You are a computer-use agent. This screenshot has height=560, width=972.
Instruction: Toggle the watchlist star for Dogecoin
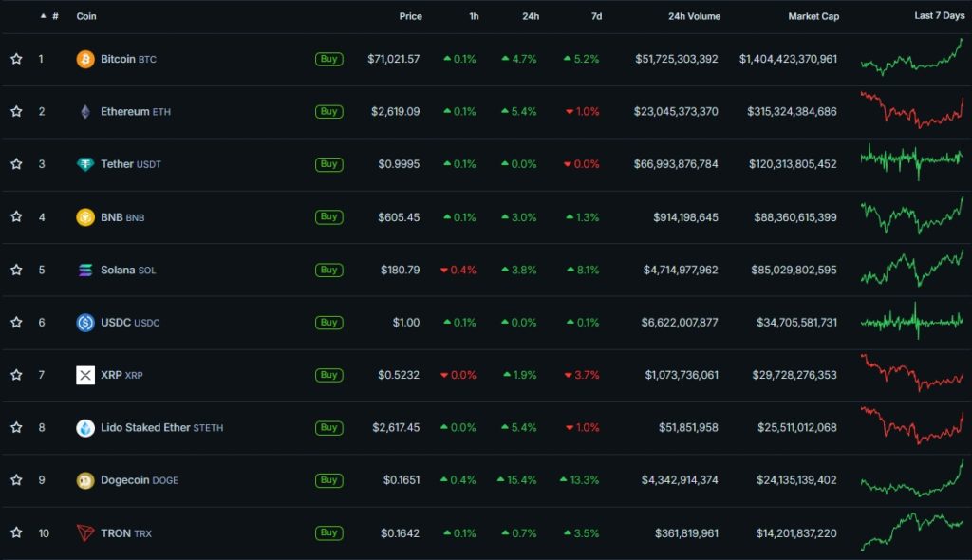(x=16, y=480)
